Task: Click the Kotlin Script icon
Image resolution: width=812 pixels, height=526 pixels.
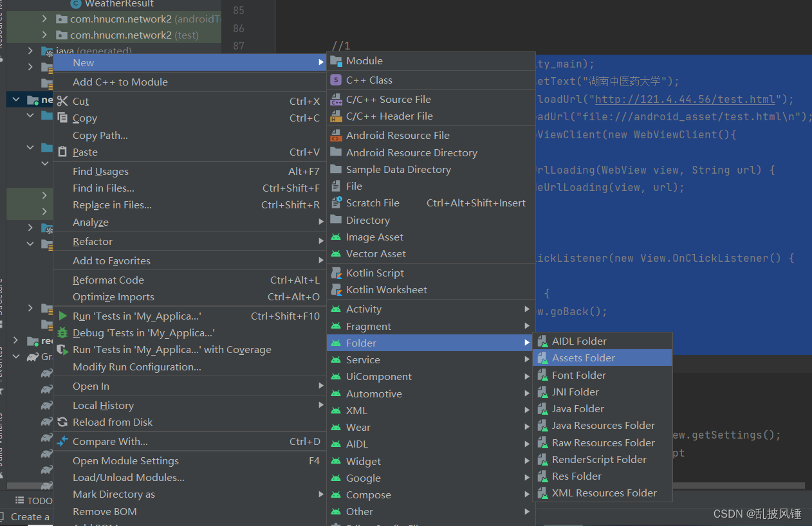Action: click(336, 273)
